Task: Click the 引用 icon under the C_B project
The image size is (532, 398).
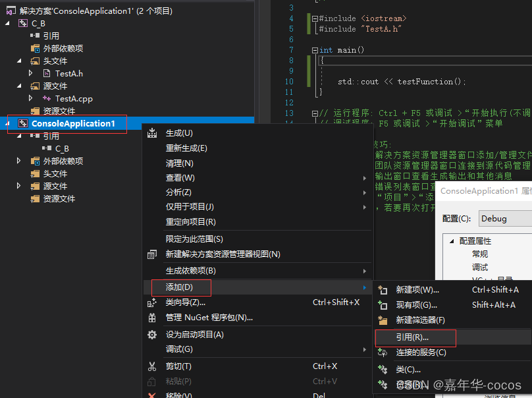Action: click(x=35, y=36)
